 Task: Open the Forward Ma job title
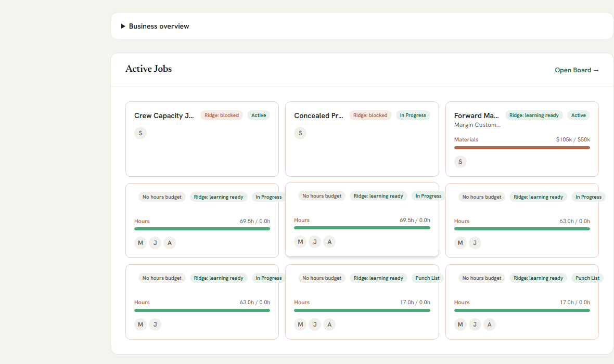click(477, 115)
